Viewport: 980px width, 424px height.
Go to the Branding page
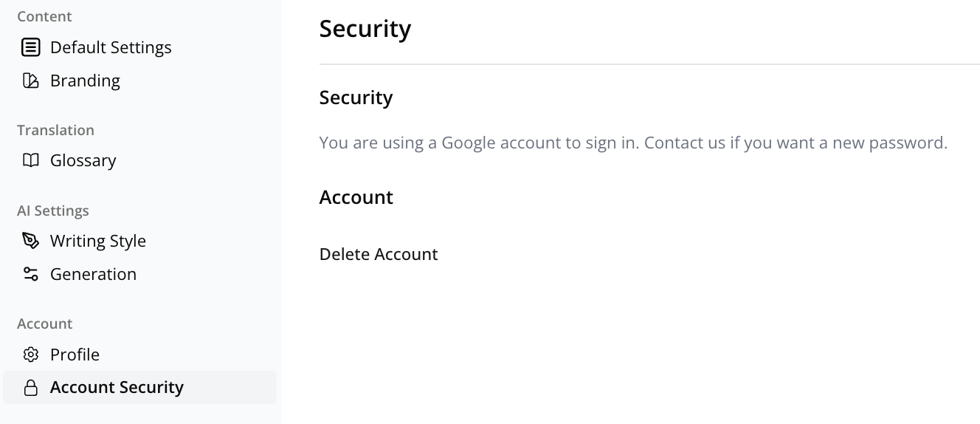pyautogui.click(x=85, y=81)
